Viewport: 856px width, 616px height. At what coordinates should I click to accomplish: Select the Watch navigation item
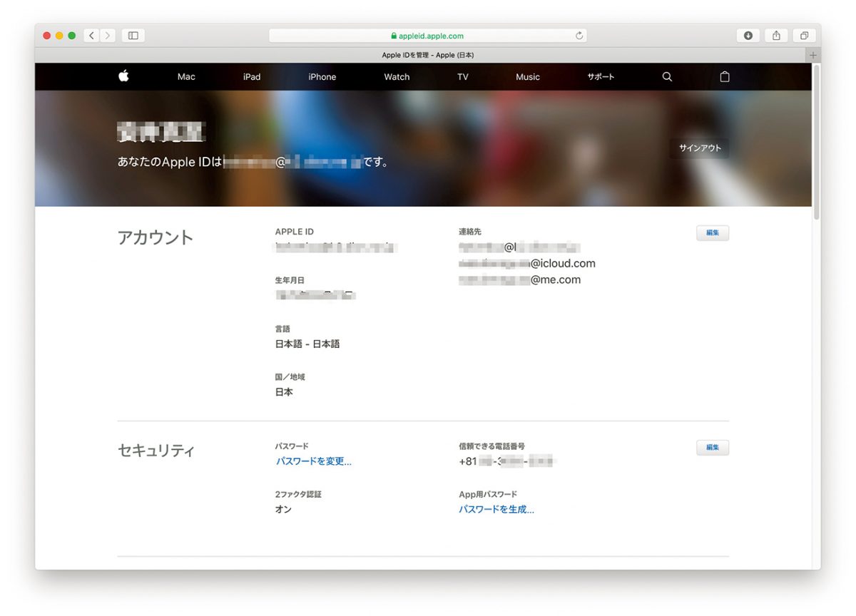tap(397, 77)
